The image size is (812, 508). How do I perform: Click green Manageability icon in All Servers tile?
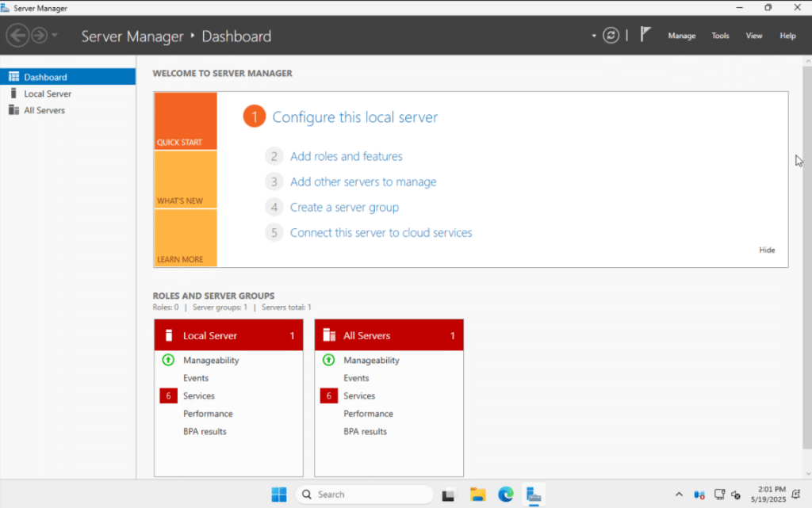(329, 360)
